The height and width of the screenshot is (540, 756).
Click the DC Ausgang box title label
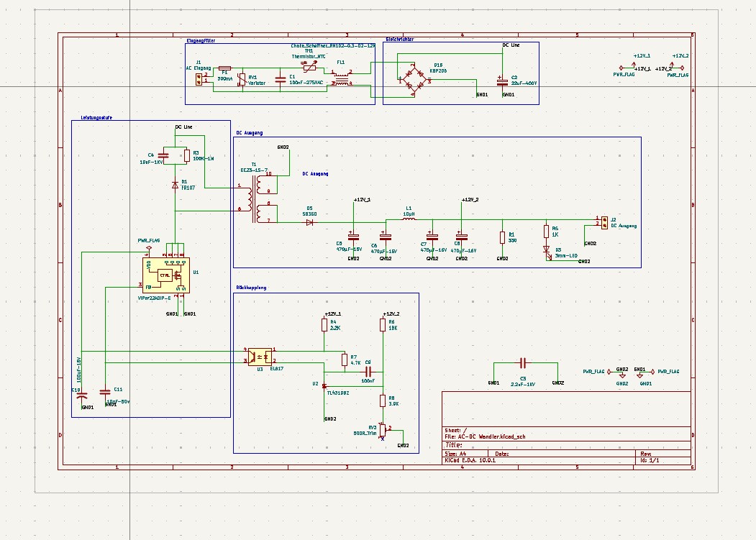click(x=250, y=132)
